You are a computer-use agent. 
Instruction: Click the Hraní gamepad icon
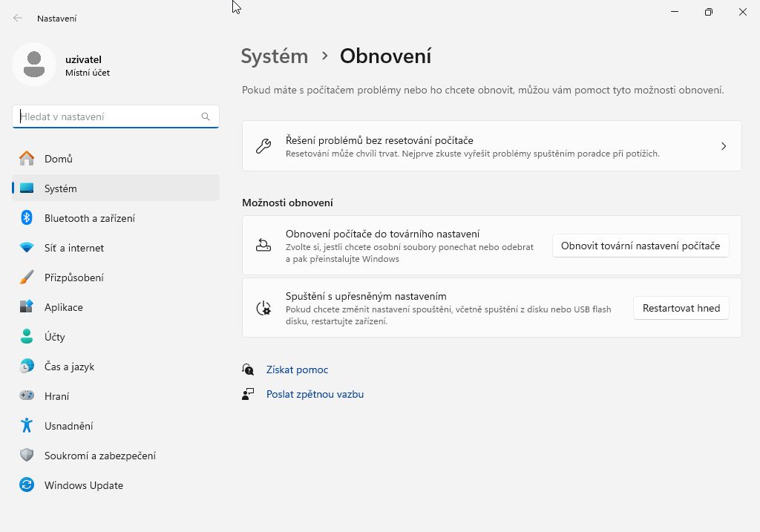click(27, 396)
